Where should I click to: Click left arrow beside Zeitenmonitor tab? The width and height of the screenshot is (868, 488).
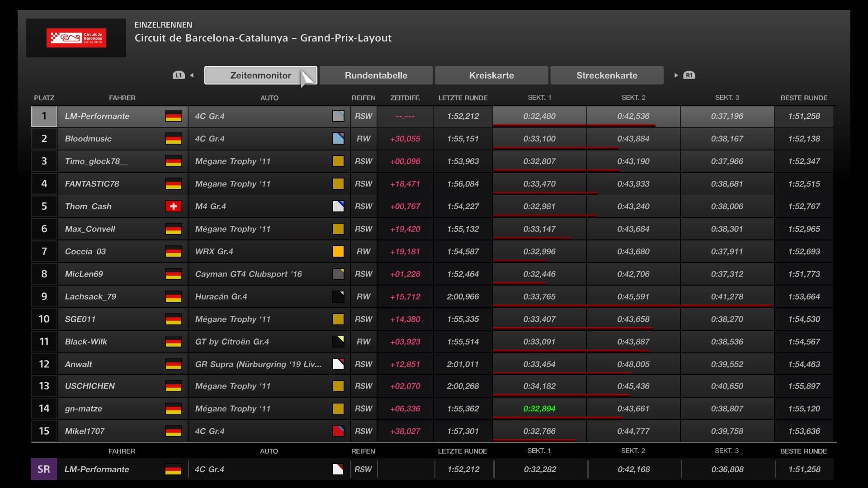192,75
